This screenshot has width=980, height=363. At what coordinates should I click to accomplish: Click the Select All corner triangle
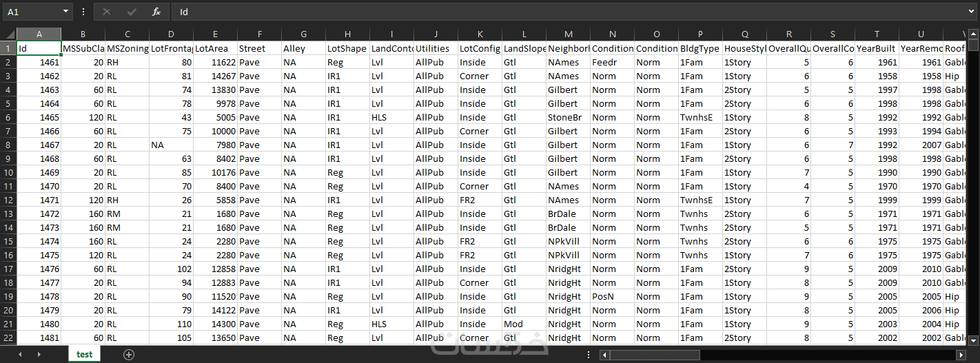point(8,34)
